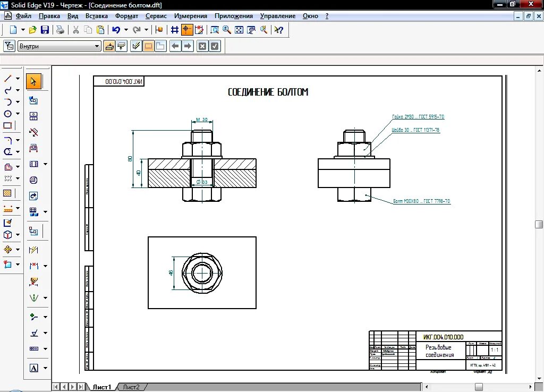
Task: Print the drawing using the printer icon
Action: [60, 30]
